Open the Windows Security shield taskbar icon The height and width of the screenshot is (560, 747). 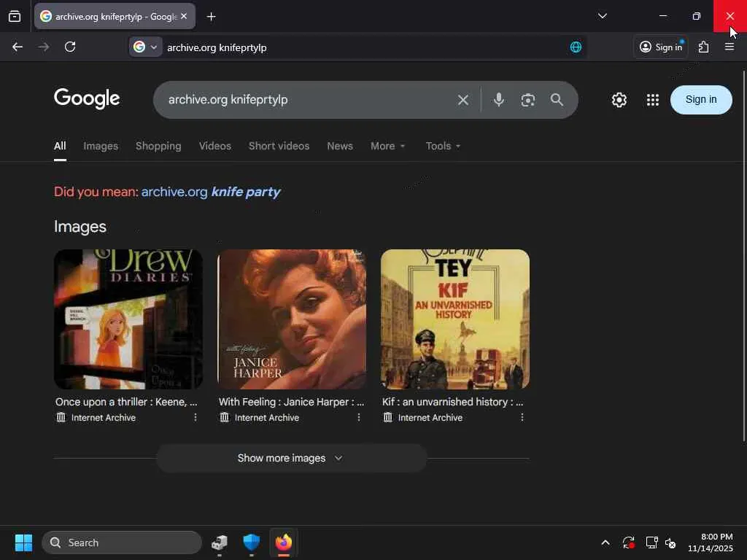click(251, 542)
